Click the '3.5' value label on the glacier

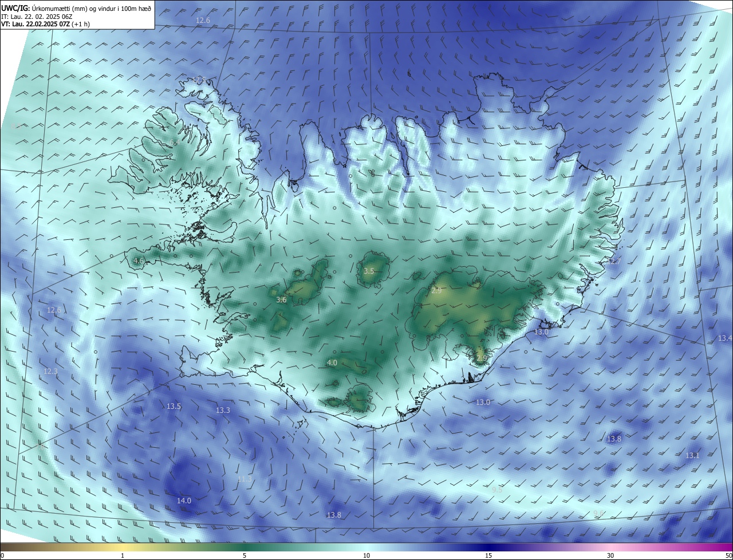(x=369, y=271)
